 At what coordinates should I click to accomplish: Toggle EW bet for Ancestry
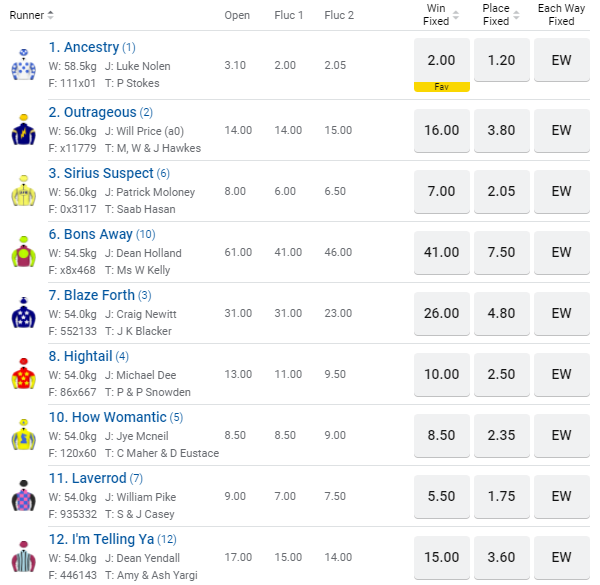(x=561, y=60)
